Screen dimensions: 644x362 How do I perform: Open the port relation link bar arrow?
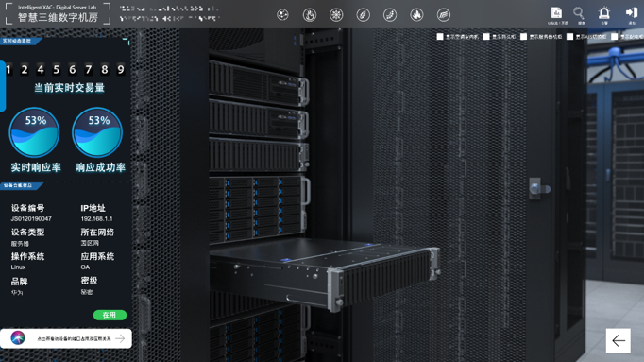(120, 338)
